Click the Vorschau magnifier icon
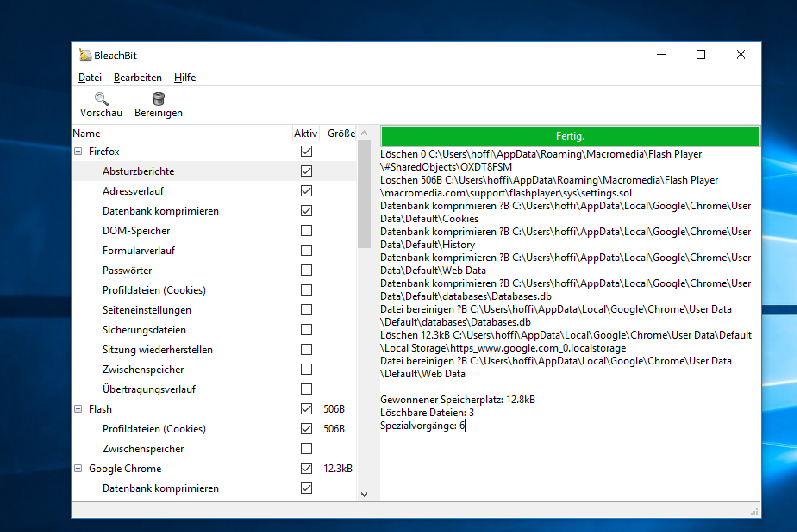The width and height of the screenshot is (797, 532). point(101,99)
